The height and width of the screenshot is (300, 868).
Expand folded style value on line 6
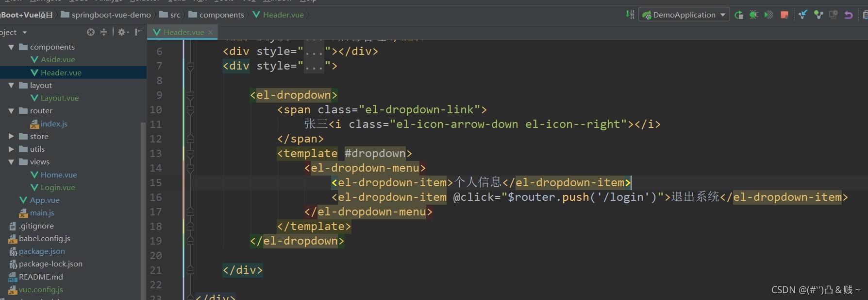click(x=314, y=52)
